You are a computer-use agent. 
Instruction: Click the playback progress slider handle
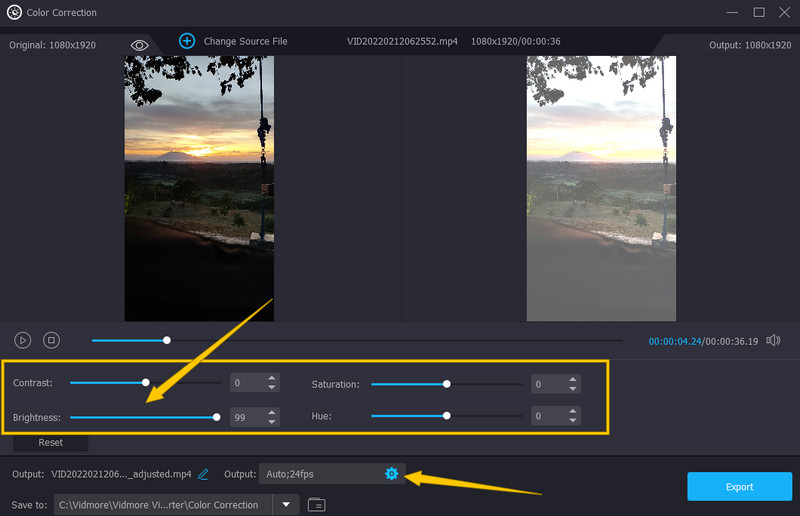coord(167,340)
